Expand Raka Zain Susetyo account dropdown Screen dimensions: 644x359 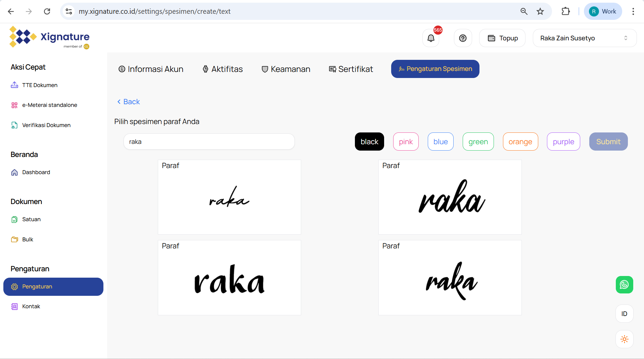(x=584, y=38)
